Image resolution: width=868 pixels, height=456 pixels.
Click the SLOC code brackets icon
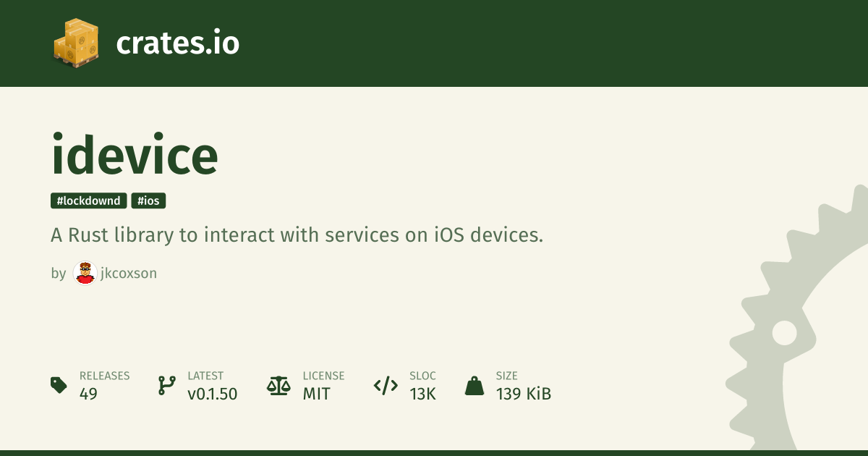point(385,385)
